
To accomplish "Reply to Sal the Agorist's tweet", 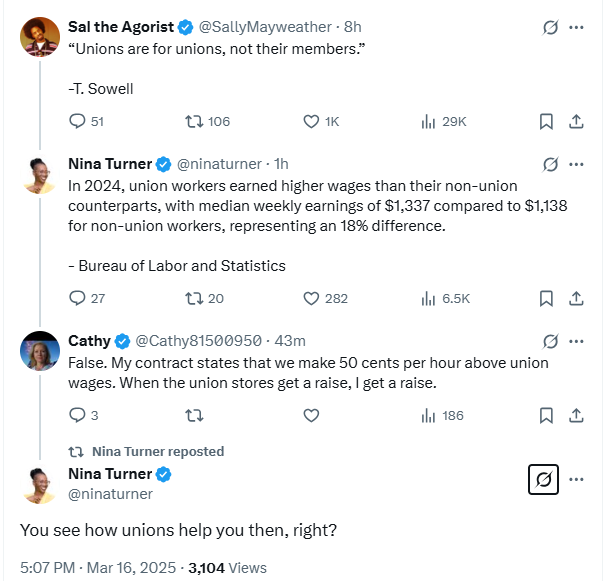I will (77, 121).
